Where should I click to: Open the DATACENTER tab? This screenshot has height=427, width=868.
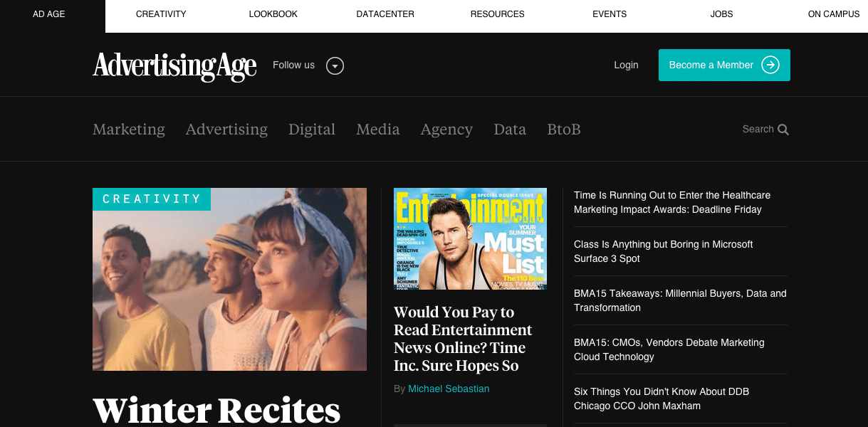pyautogui.click(x=385, y=14)
